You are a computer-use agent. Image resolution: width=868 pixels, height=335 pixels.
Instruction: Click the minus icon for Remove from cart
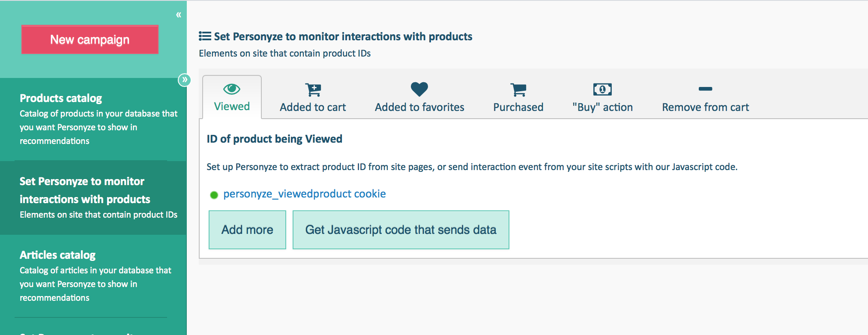coord(705,89)
